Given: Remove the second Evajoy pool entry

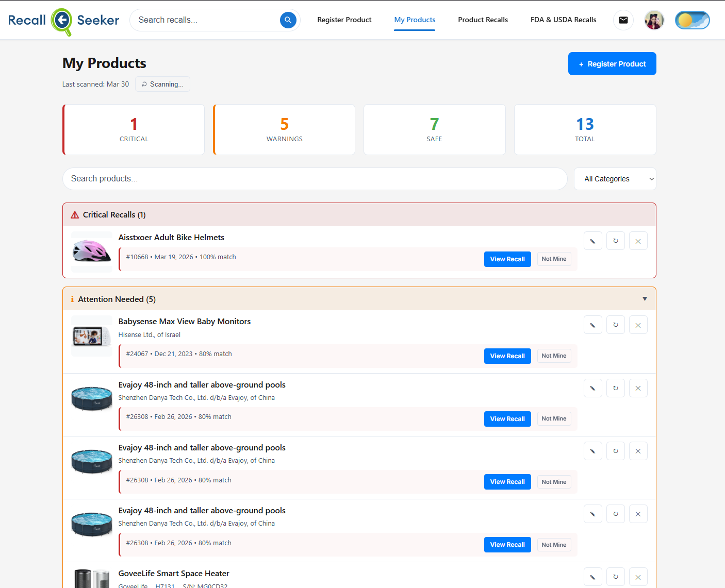Looking at the screenshot, I should point(638,450).
